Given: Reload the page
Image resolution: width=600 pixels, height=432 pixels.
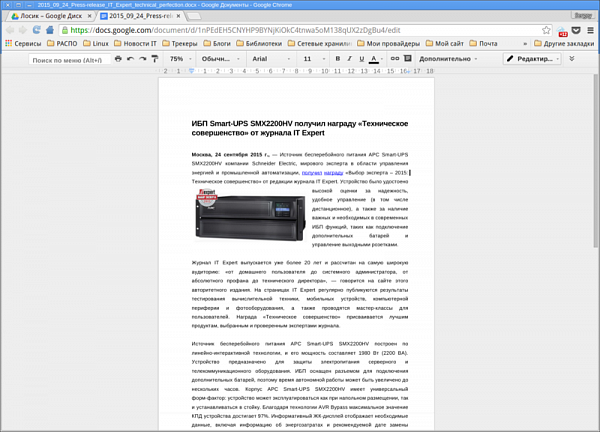Looking at the screenshot, I should (x=36, y=30).
